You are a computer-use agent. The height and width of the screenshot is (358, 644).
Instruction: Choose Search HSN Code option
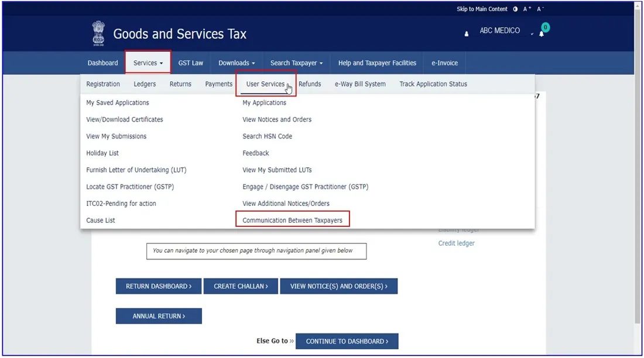click(x=267, y=136)
